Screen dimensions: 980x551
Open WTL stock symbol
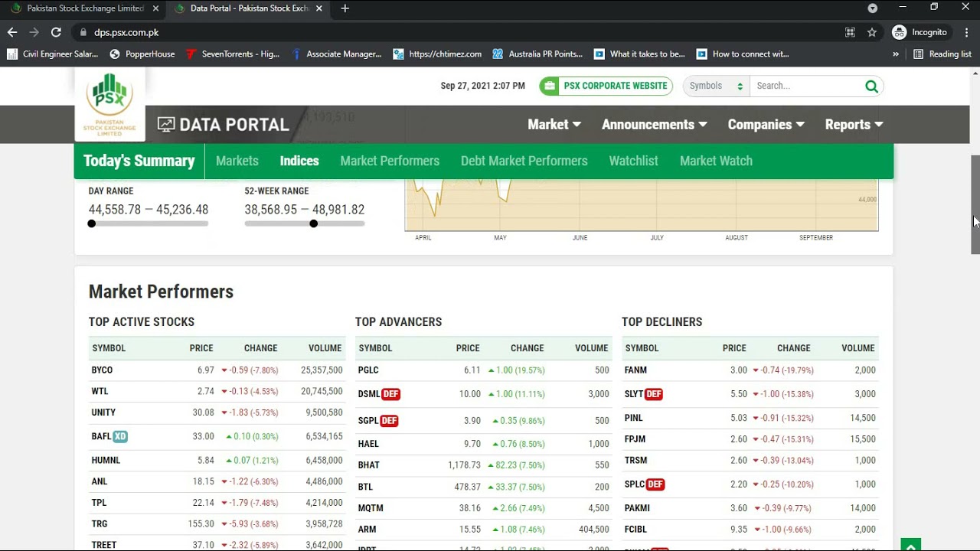click(x=100, y=392)
